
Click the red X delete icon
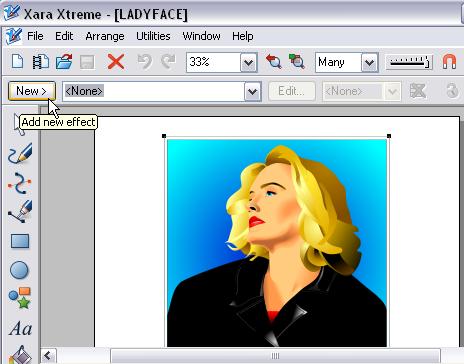(116, 62)
